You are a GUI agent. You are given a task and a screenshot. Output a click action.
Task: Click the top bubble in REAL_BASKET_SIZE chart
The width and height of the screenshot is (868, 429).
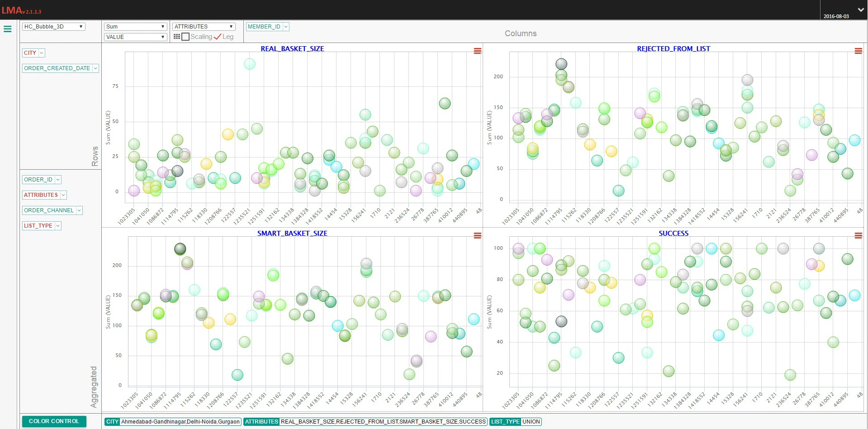coord(250,64)
